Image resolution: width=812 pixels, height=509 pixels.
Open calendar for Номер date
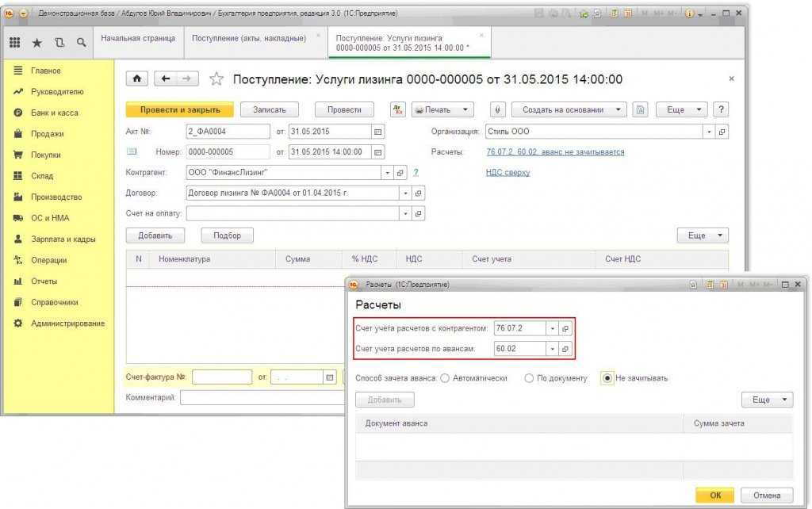(x=378, y=152)
